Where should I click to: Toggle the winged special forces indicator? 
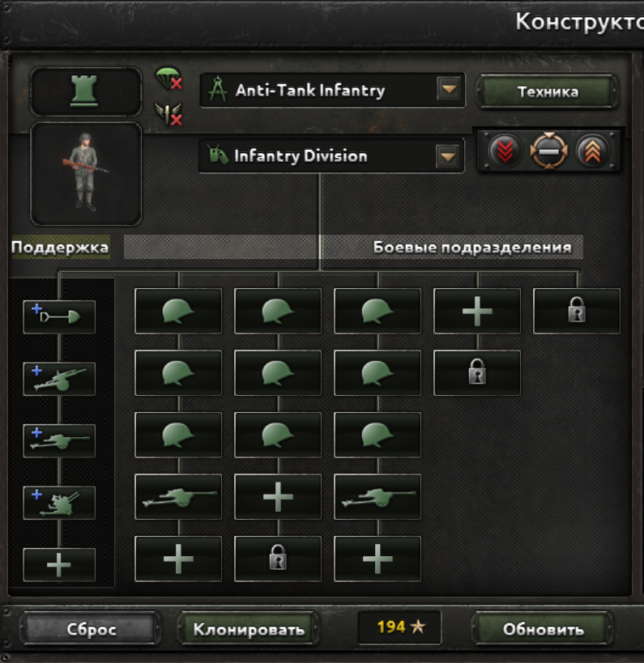pyautogui.click(x=168, y=114)
